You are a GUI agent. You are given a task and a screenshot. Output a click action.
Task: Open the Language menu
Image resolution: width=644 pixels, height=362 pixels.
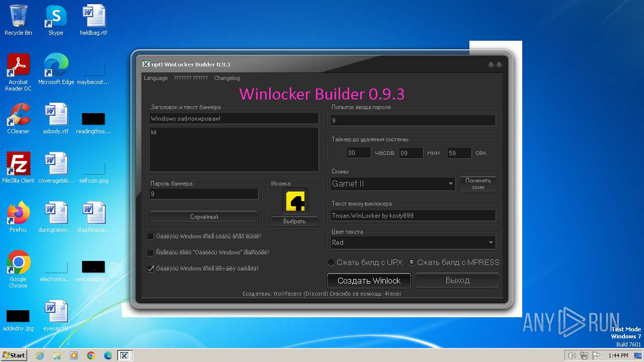tap(155, 78)
